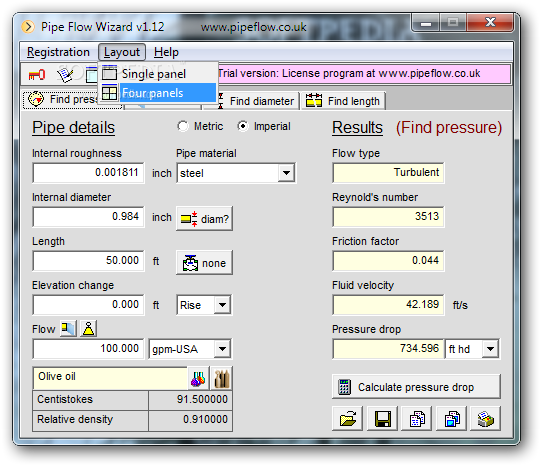This screenshot has width=541, height=466.
Task: Click Calculate pressure drop button
Action: (416, 387)
